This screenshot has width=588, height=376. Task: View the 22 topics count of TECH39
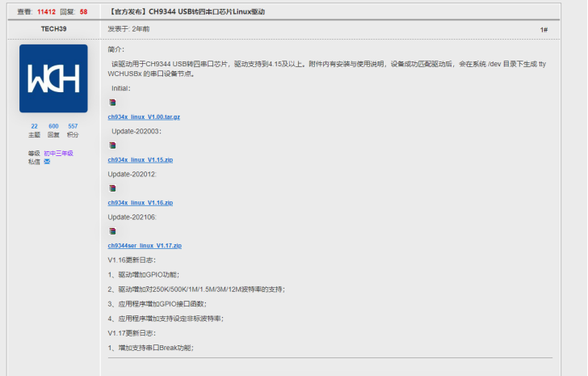(x=34, y=126)
